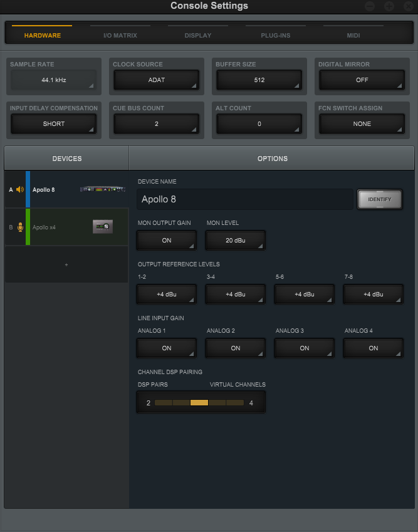Change output reference level for outputs 1-2
Viewport: 418px width, 532px height.
167,294
